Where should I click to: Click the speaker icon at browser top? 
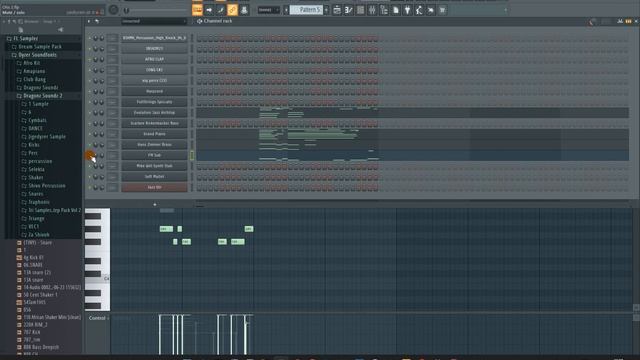pos(60,30)
